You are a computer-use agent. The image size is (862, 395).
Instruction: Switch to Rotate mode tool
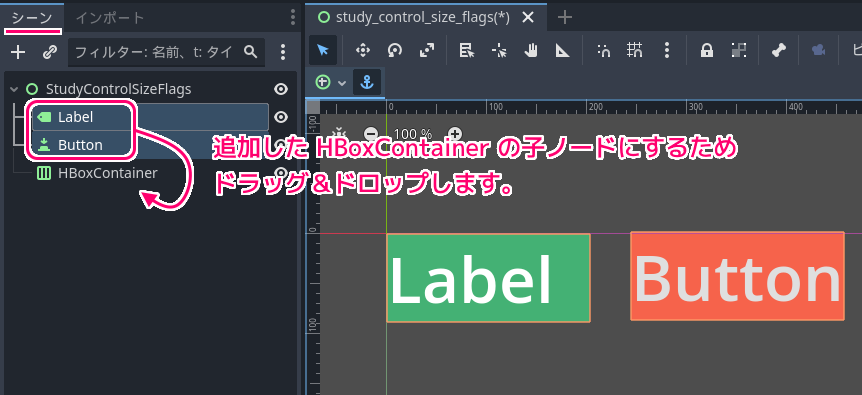pos(395,51)
